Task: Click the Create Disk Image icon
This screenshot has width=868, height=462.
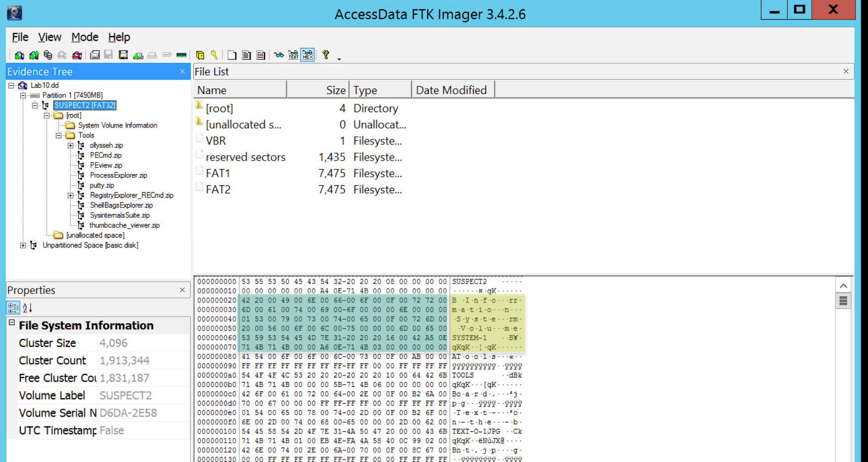Action: click(94, 55)
